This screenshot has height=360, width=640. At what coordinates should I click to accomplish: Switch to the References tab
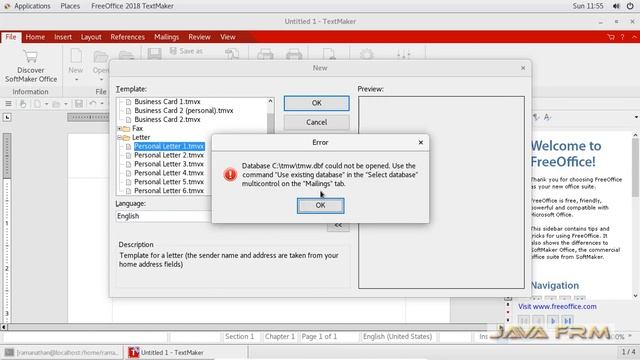127,37
